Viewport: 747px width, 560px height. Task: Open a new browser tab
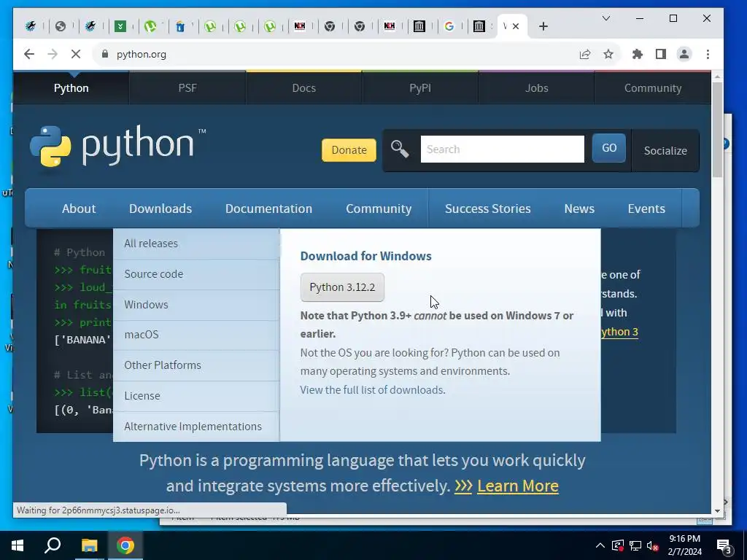pyautogui.click(x=543, y=26)
